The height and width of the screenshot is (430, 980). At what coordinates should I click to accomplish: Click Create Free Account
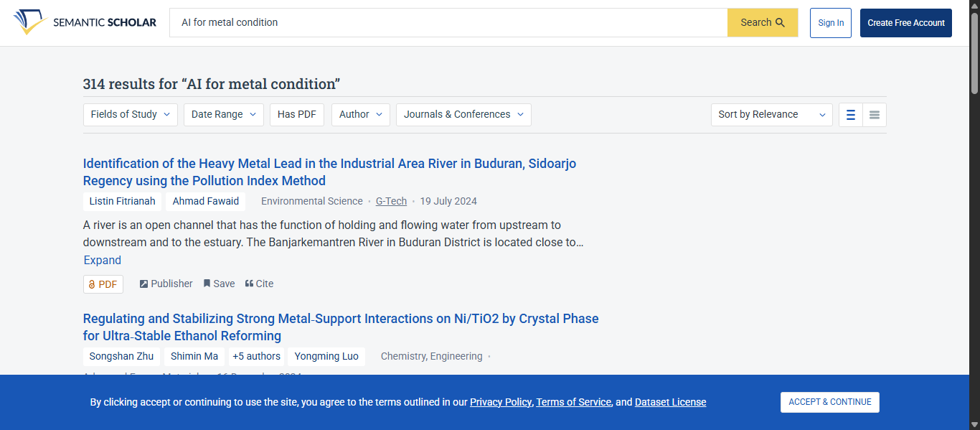905,23
